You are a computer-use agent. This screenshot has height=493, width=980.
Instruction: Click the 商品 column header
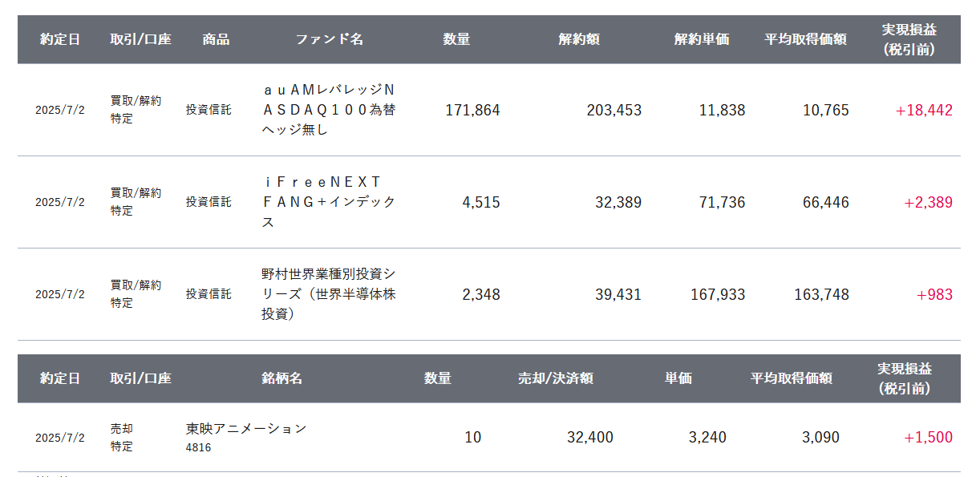point(216,39)
